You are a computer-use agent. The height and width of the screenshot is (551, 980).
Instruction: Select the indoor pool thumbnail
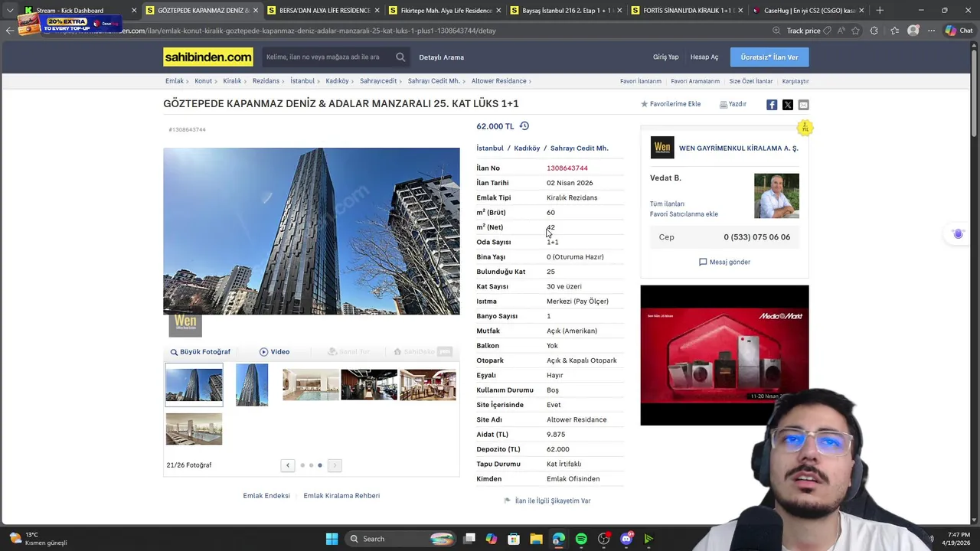[311, 384]
